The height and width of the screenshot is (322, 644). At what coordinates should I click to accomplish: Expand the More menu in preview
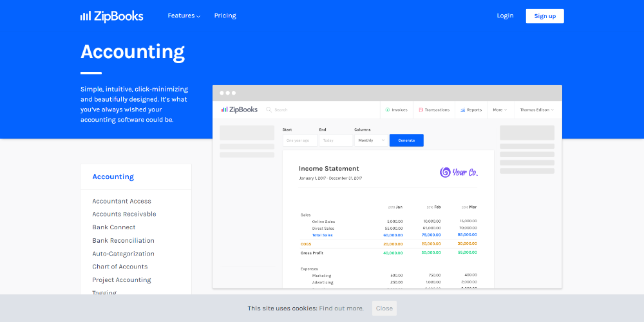(x=500, y=109)
